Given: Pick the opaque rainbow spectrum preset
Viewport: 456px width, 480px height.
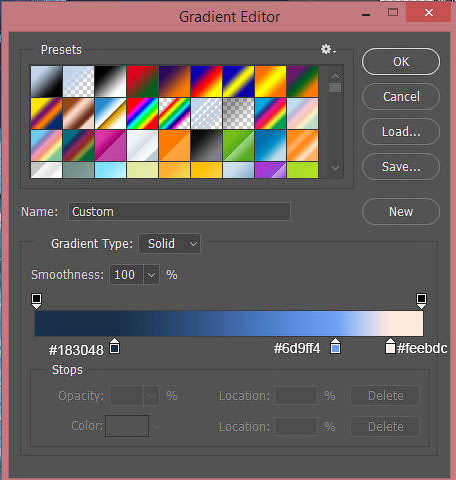Looking at the screenshot, I should [x=142, y=113].
